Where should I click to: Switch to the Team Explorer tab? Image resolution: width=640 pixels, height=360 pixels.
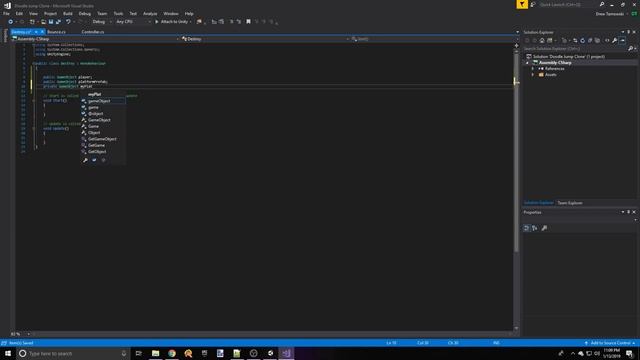coord(570,203)
